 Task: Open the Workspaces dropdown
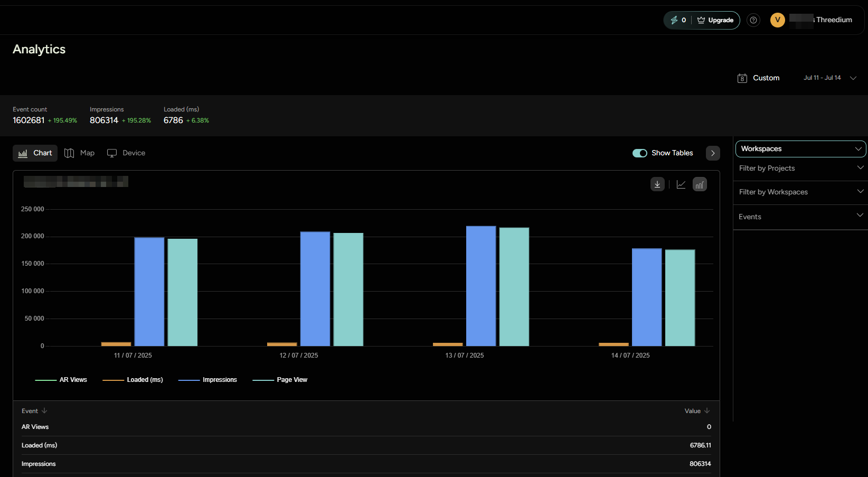[800, 148]
